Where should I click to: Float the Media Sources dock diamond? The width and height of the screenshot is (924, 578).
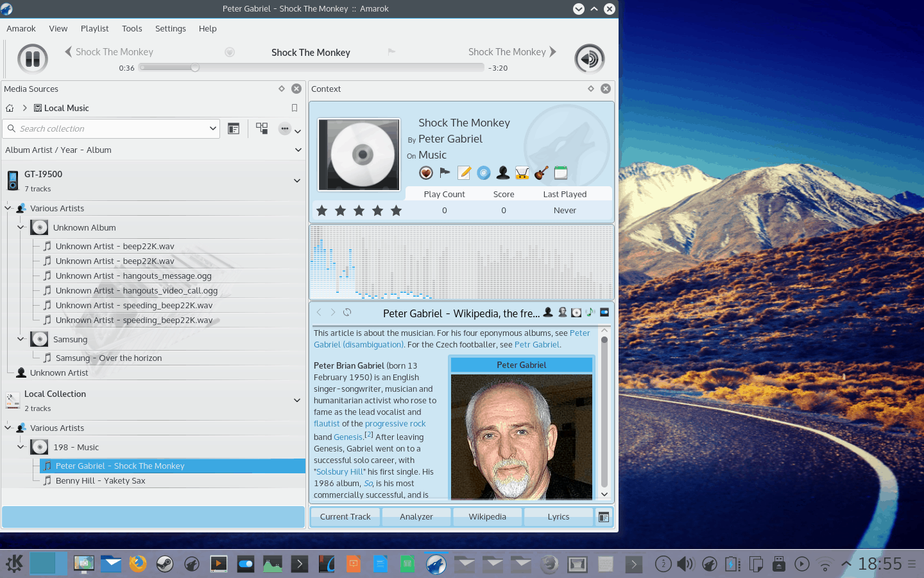tap(282, 89)
